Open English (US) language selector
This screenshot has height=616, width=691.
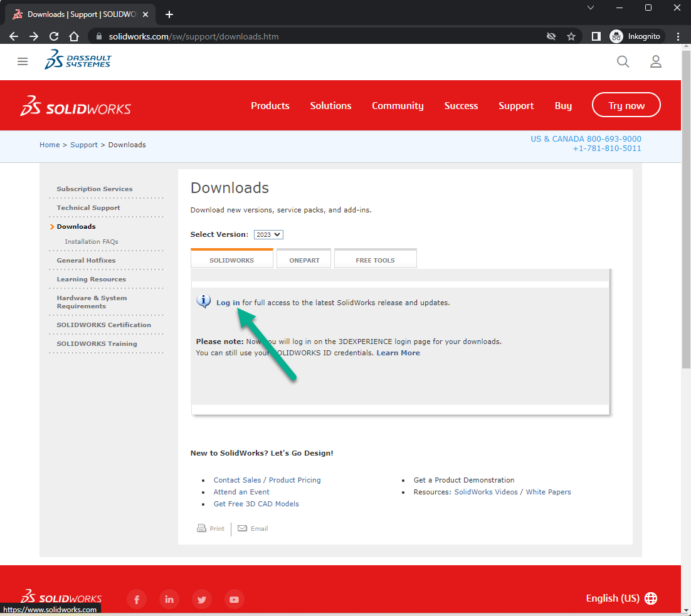pos(621,598)
